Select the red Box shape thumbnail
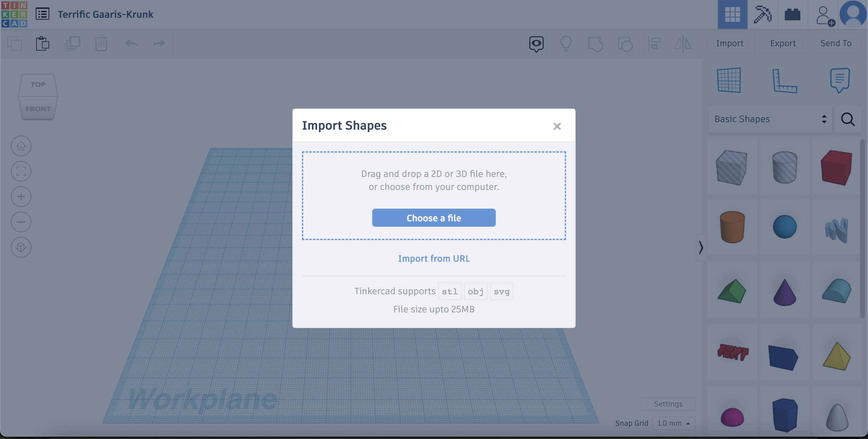Viewport: 868px width, 439px height. pyautogui.click(x=836, y=168)
